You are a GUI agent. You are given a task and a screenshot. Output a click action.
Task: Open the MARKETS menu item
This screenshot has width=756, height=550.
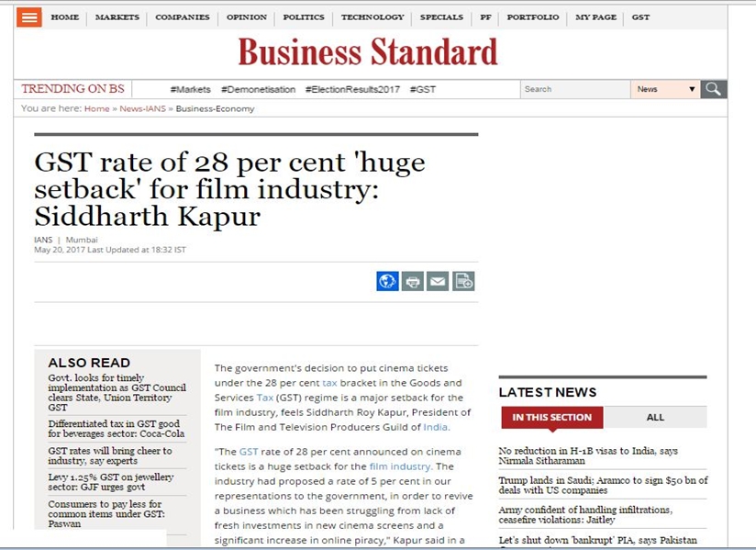[x=117, y=17]
